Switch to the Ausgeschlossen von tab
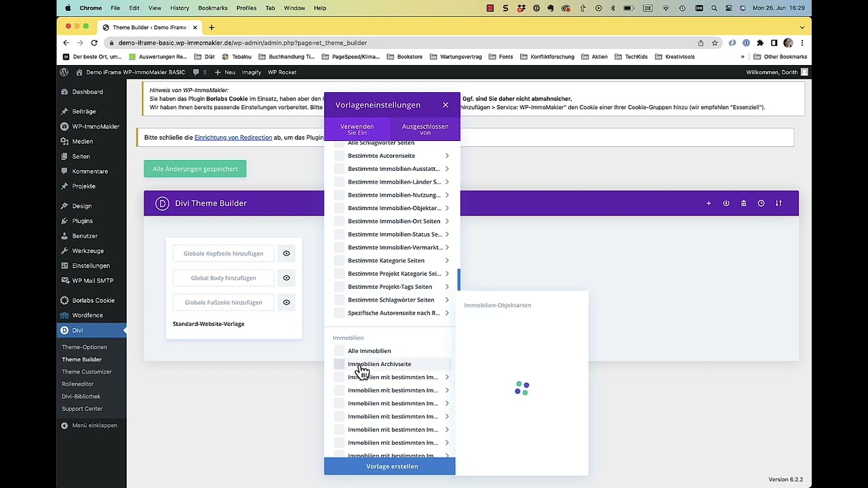Viewport: 868px width, 488px height. [425, 129]
